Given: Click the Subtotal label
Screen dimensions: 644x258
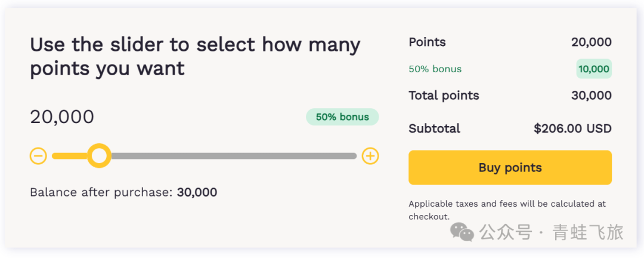Looking at the screenshot, I should [434, 128].
